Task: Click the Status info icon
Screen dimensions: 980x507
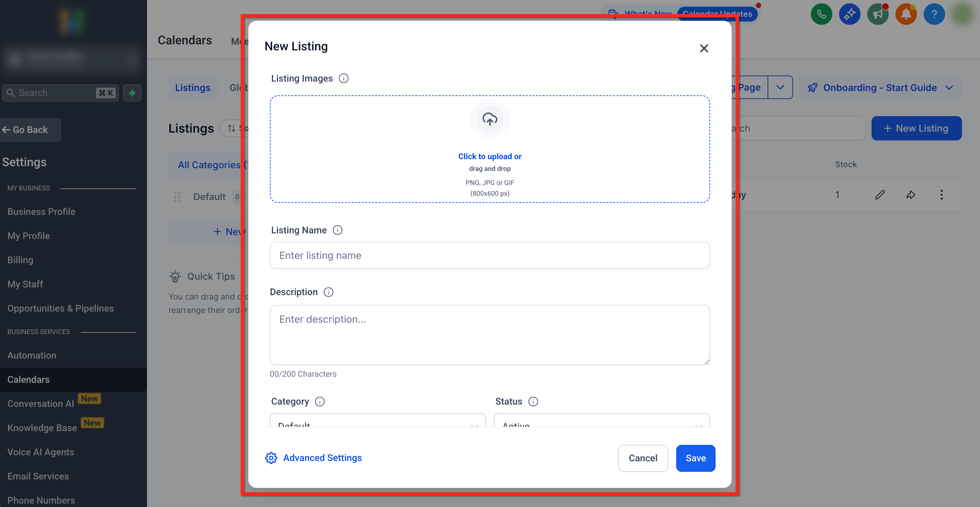Action: (x=533, y=401)
